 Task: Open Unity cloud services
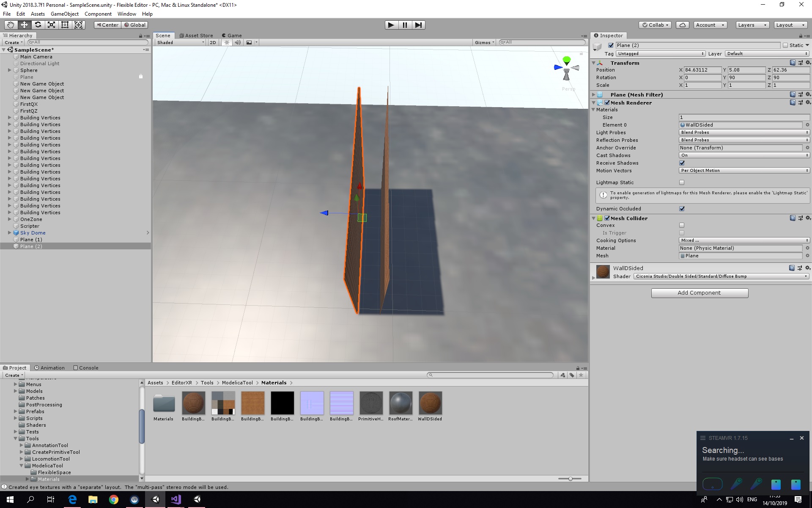pyautogui.click(x=682, y=25)
